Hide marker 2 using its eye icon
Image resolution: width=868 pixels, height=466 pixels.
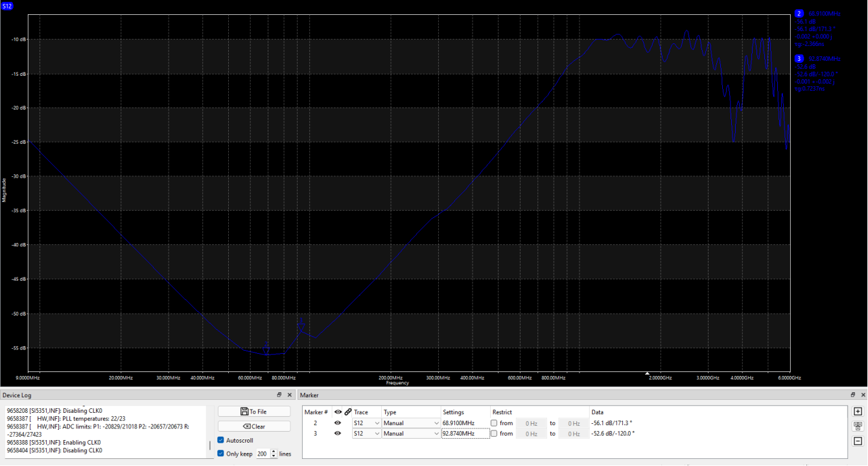pos(338,423)
